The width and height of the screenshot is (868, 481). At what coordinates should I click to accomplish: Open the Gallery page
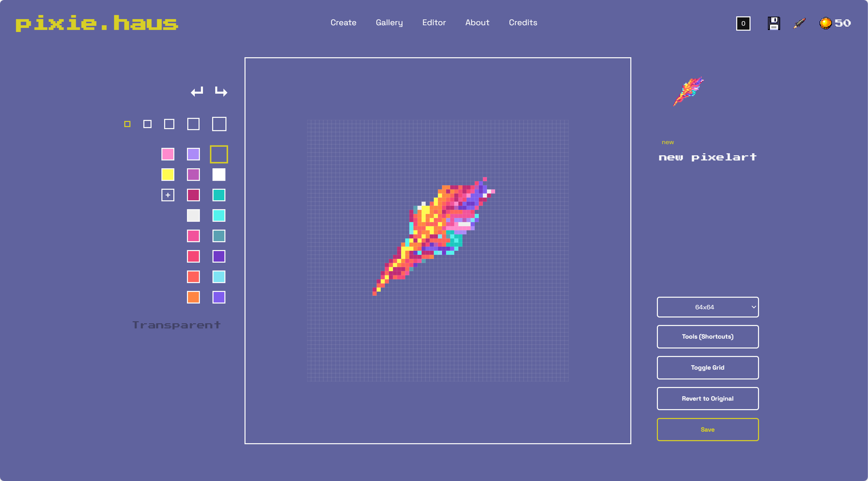click(389, 22)
